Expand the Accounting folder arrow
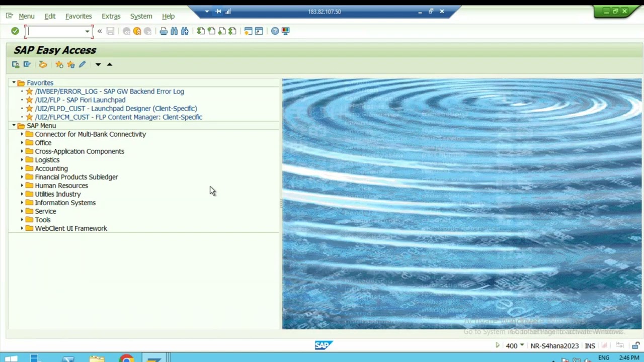The height and width of the screenshot is (362, 644). 22,168
